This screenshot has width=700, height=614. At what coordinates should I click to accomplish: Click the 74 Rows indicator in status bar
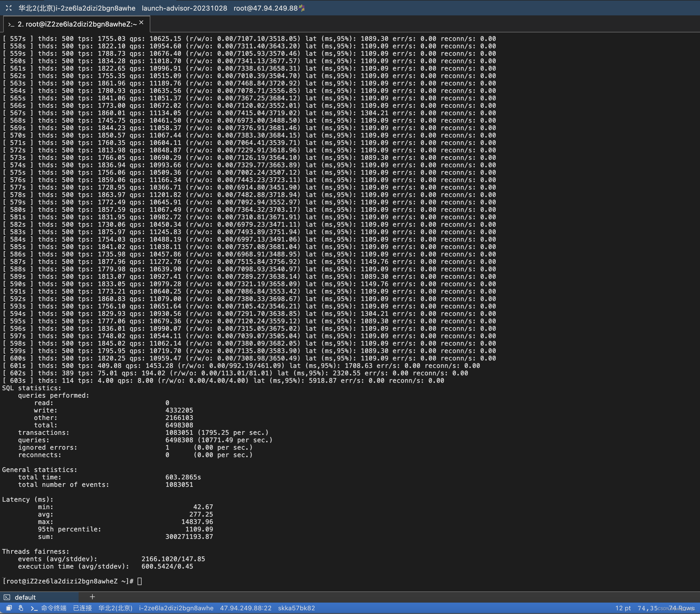(682, 608)
